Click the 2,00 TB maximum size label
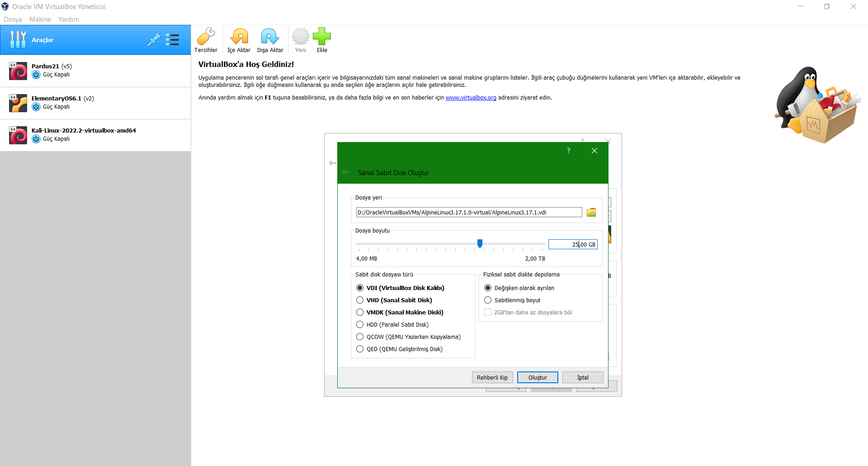The image size is (868, 466). [535, 259]
